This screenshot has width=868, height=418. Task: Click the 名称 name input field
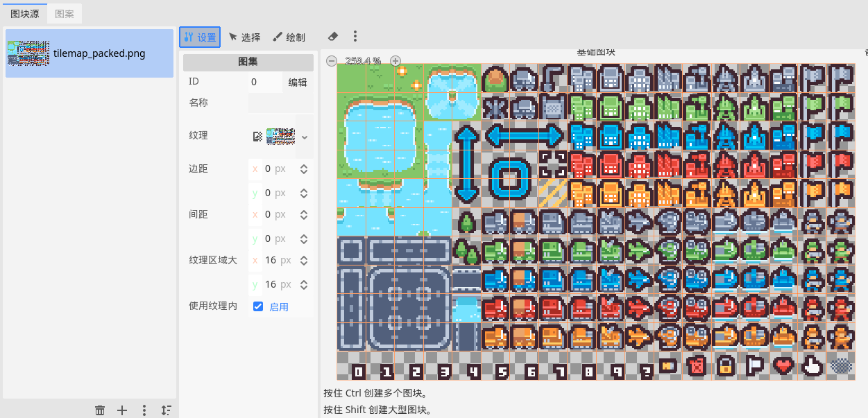280,103
